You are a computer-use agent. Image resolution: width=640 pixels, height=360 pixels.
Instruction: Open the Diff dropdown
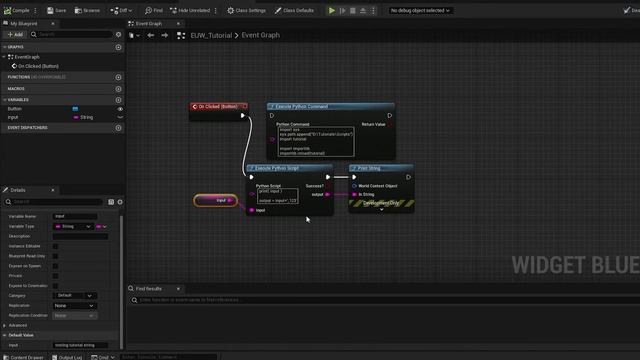[121, 10]
